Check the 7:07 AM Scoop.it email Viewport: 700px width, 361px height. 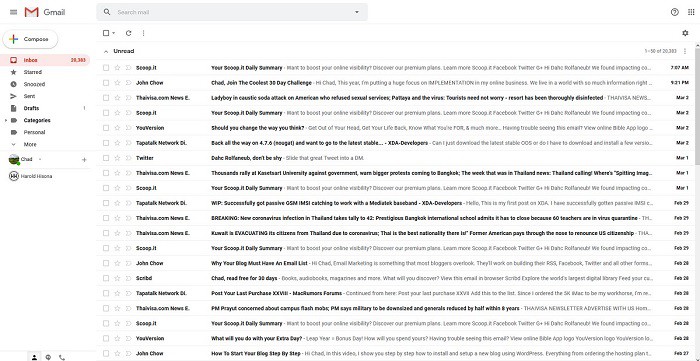106,68
